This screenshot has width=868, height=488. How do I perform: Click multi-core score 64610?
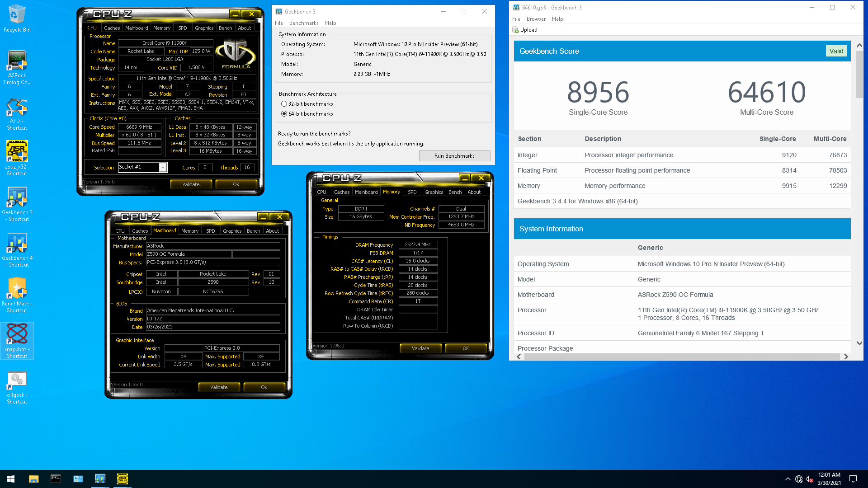point(767,92)
